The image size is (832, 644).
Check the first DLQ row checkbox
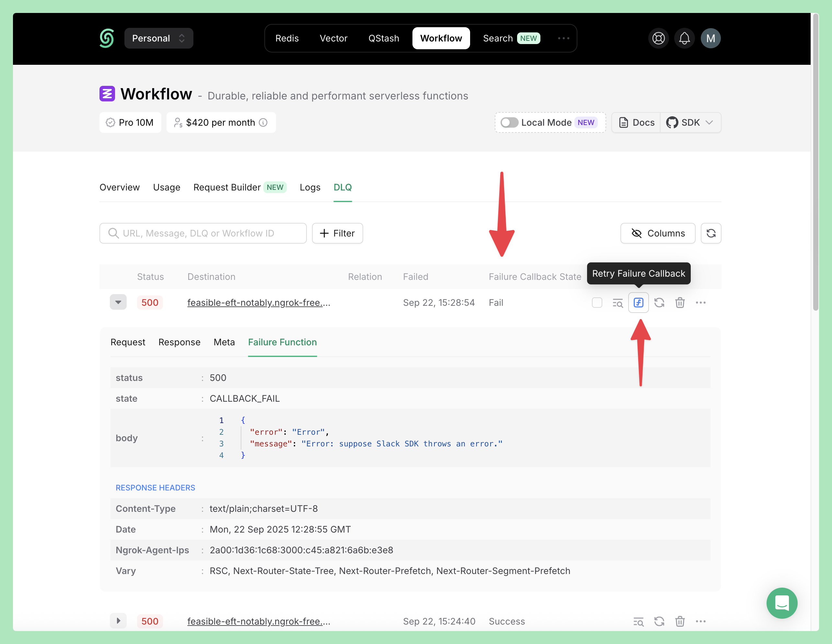596,303
